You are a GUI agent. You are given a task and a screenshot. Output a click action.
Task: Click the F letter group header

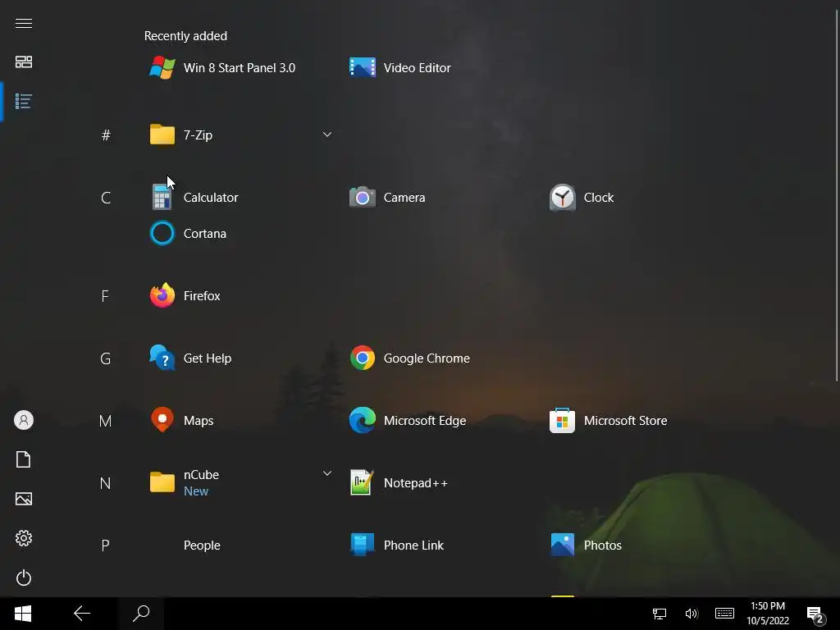coord(106,295)
